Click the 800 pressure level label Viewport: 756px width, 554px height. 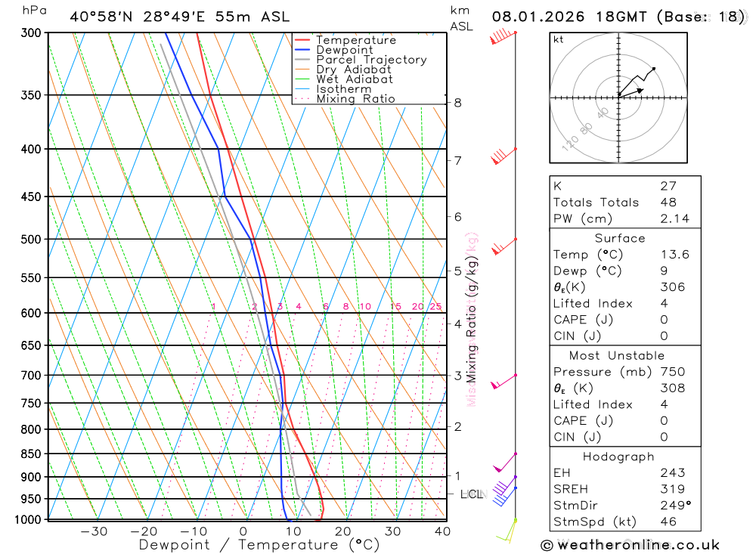tap(31, 429)
